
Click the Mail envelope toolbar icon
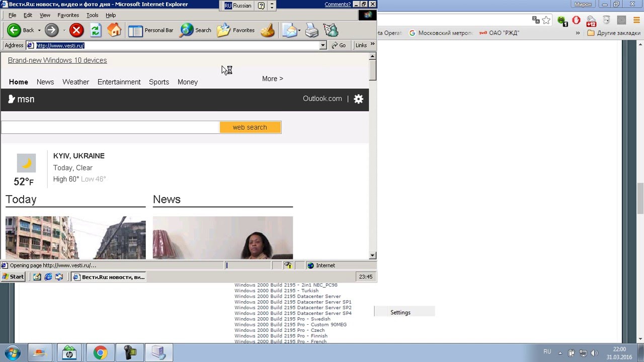click(289, 30)
